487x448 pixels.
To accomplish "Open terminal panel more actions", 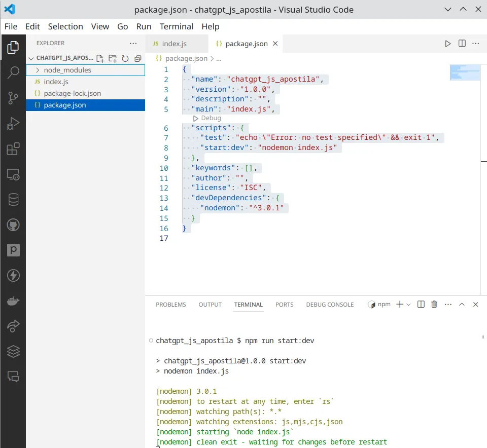I will coord(448,305).
